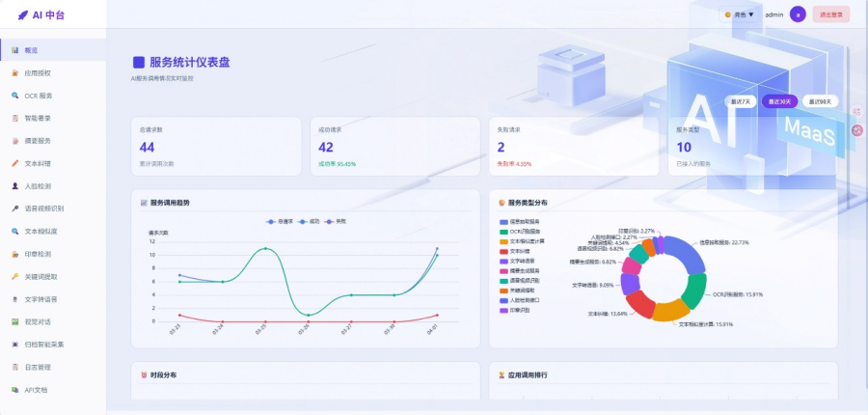Image resolution: width=868 pixels, height=415 pixels.
Task: Open the 归档智能采集 sidebar menu item
Action: tap(53, 345)
